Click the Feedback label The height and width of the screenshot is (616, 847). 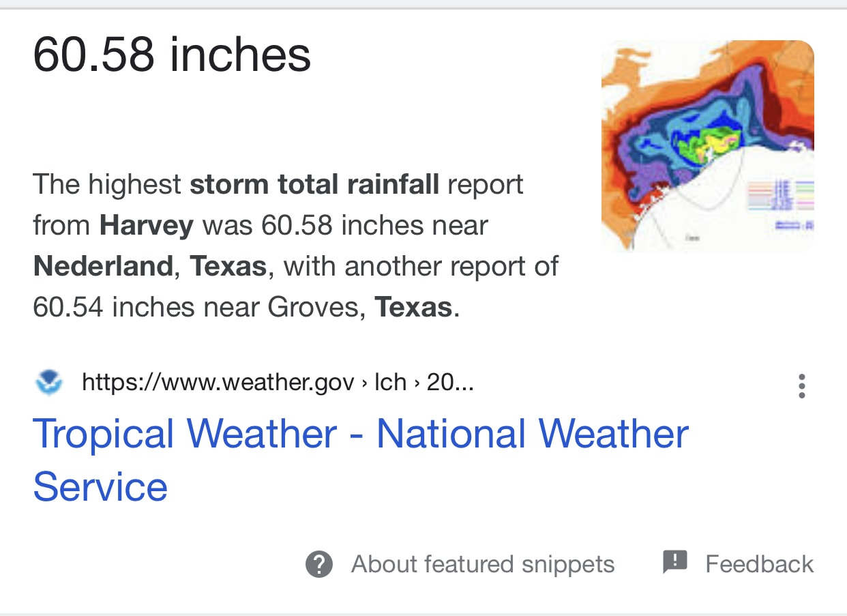coord(760,563)
